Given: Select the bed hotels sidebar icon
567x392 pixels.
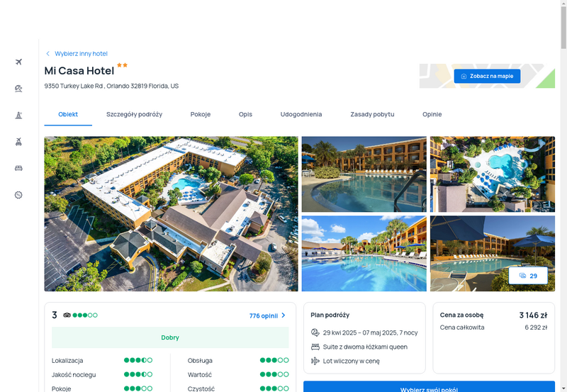Looking at the screenshot, I should (x=19, y=168).
